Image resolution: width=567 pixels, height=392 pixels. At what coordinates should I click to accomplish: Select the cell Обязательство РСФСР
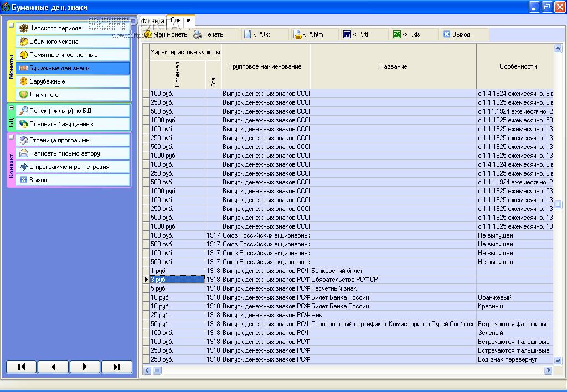pos(393,280)
